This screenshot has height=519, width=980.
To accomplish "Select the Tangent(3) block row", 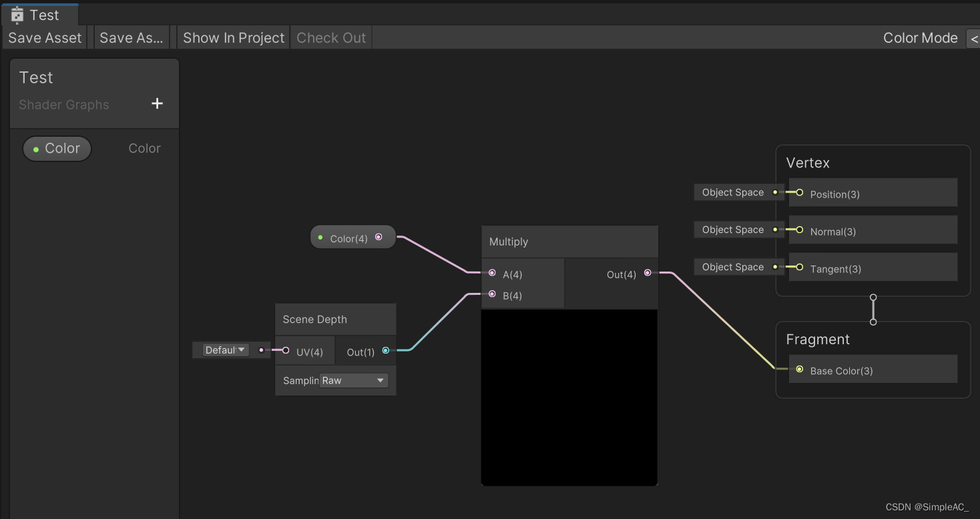I will 873,268.
